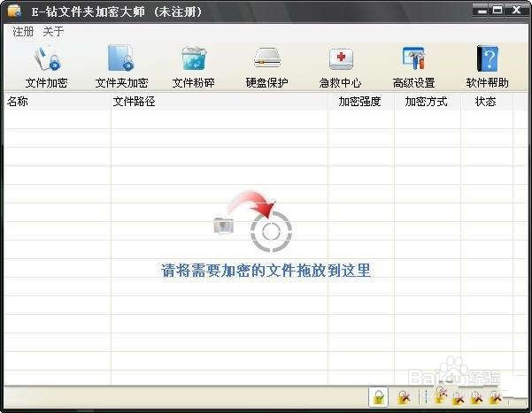This screenshot has height=413, width=532.
Task: Open the 关于 menu
Action: pos(53,32)
